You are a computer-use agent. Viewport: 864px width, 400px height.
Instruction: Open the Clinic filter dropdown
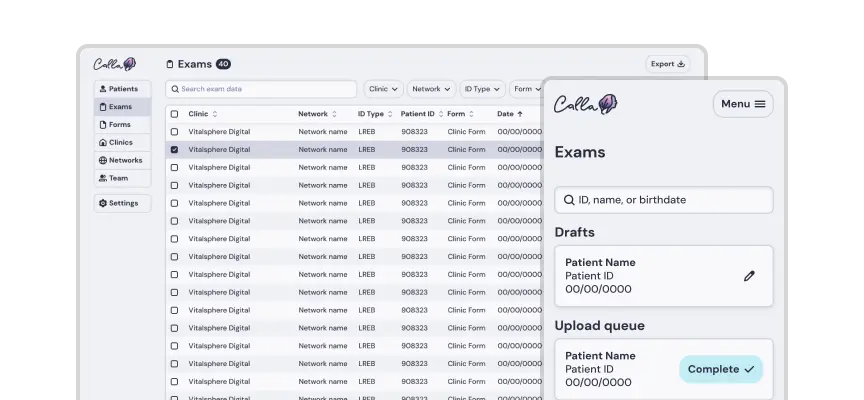[x=383, y=89]
